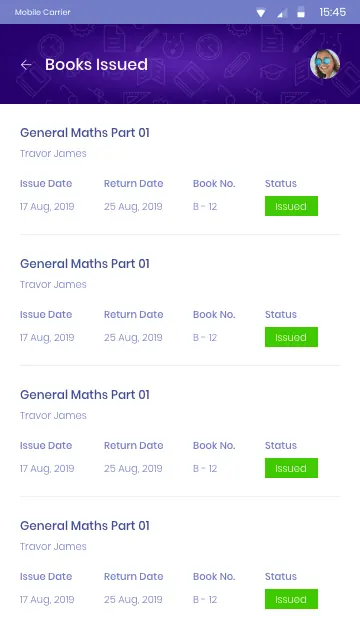
Task: Click the fourth green Issued status button
Action: click(x=291, y=599)
